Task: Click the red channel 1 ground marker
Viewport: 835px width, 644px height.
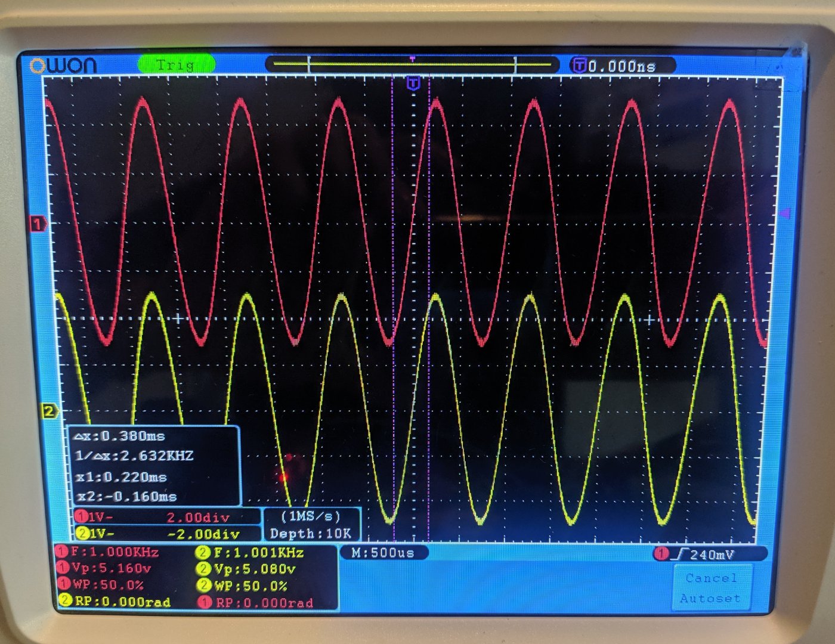Action: tap(39, 224)
